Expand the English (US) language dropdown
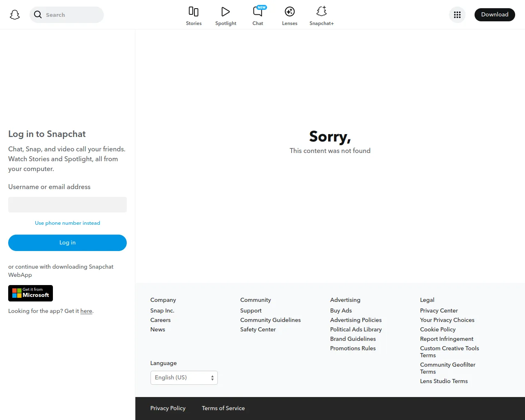 coord(184,378)
